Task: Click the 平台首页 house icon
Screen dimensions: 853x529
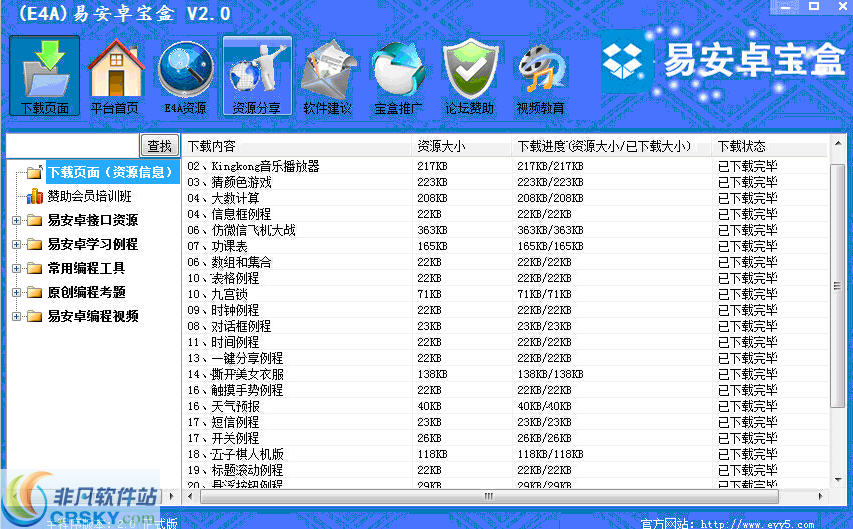Action: [115, 75]
